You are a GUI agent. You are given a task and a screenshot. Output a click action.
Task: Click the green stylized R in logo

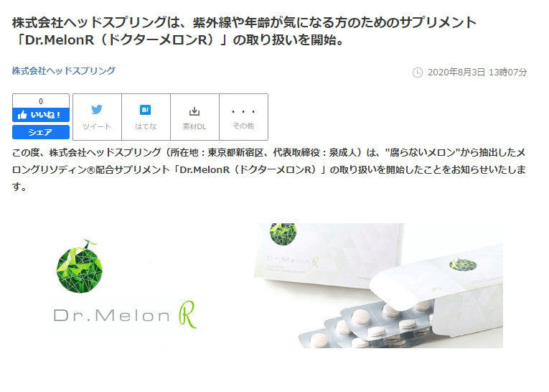click(x=187, y=314)
